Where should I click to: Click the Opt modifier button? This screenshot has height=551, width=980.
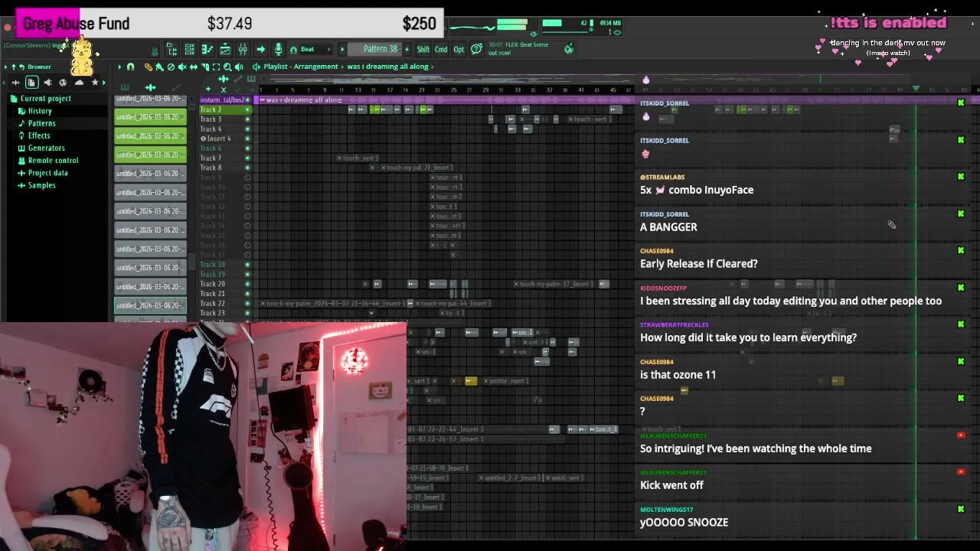tap(459, 49)
